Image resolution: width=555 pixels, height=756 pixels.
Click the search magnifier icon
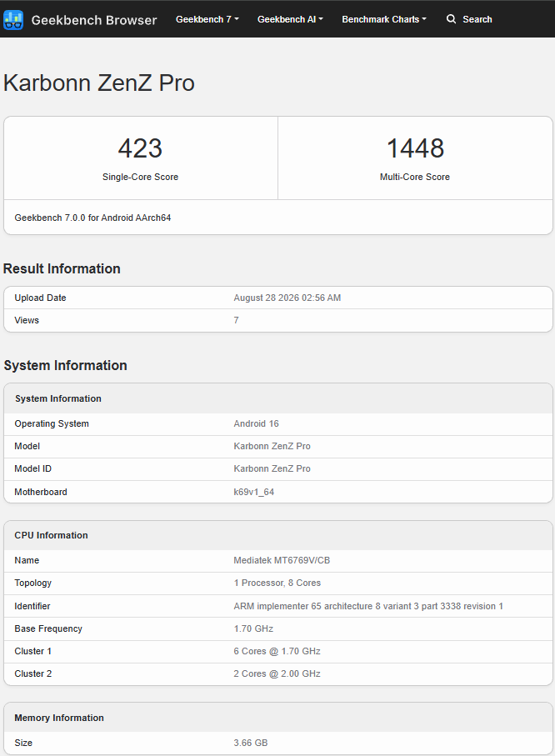click(451, 19)
